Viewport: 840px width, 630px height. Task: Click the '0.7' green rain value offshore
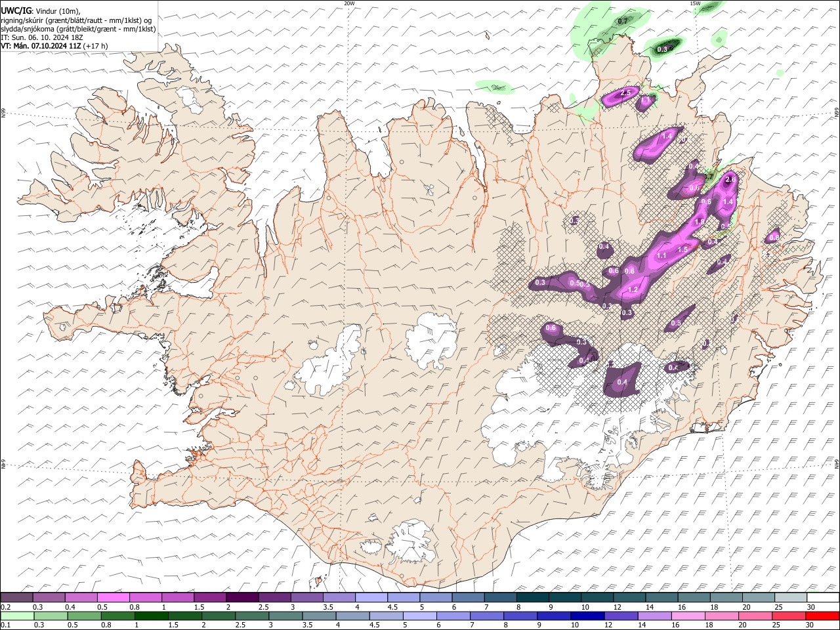(623, 22)
